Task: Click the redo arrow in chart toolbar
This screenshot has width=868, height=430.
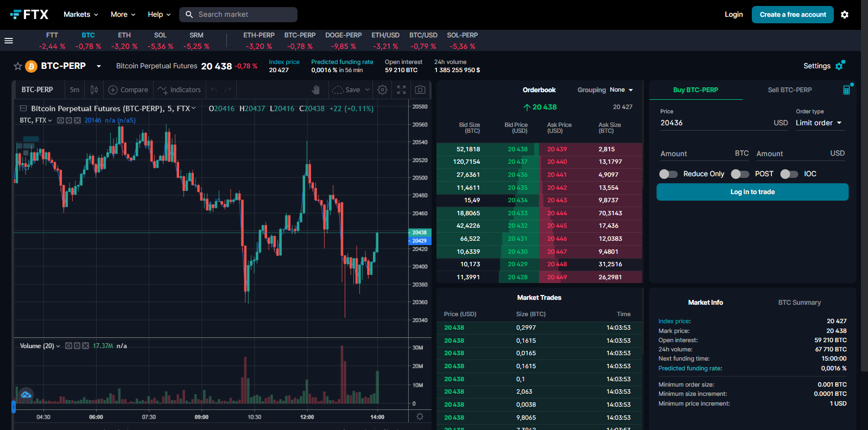Action: coord(228,90)
